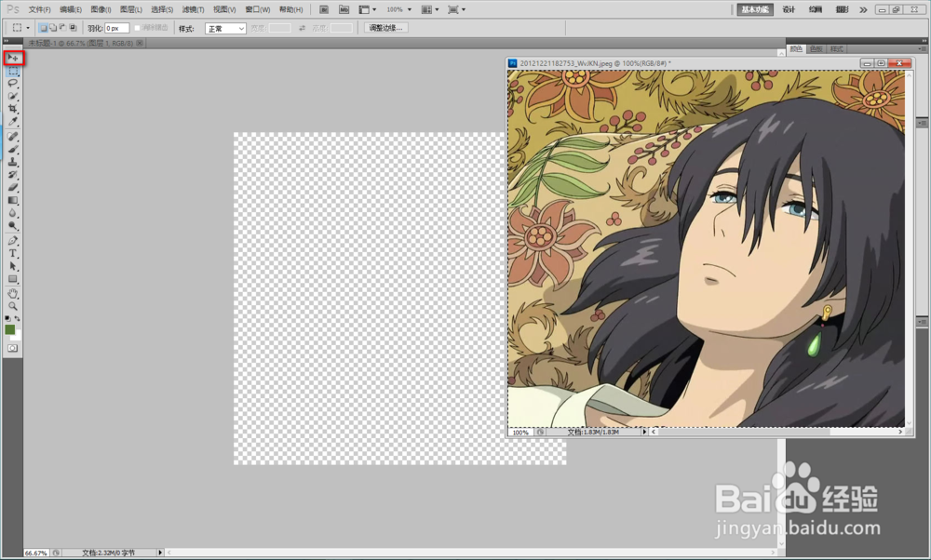Switch to the 基本功能 workspace

(755, 9)
